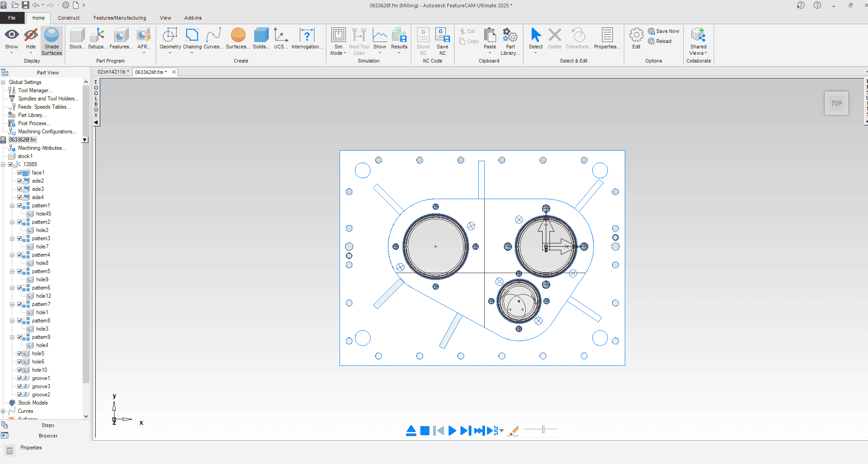Open the Part Library icon
Screen dimensions: 868x464
(x=510, y=36)
